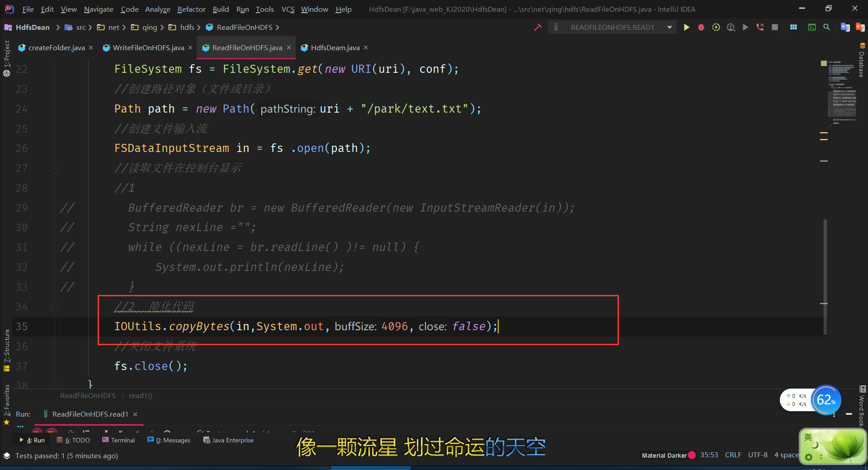This screenshot has height=470, width=868.
Task: Collapse code fold marker at line 34
Action: click(55, 307)
